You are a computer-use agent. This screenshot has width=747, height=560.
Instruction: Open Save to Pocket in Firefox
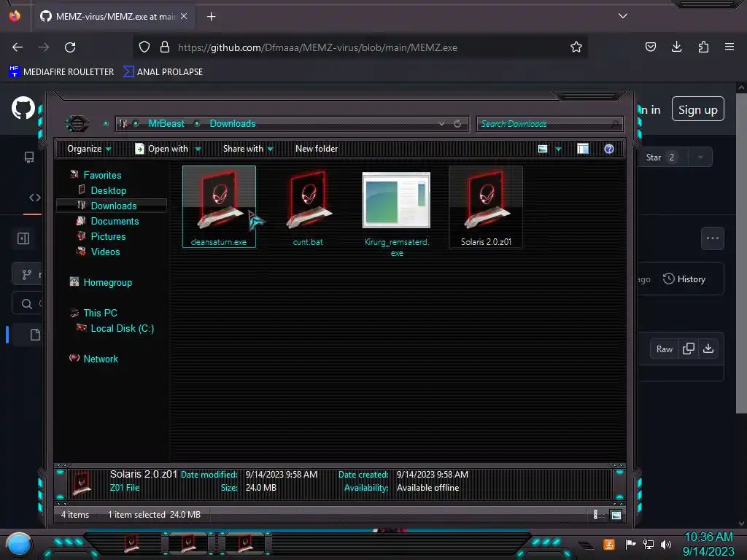pos(650,47)
